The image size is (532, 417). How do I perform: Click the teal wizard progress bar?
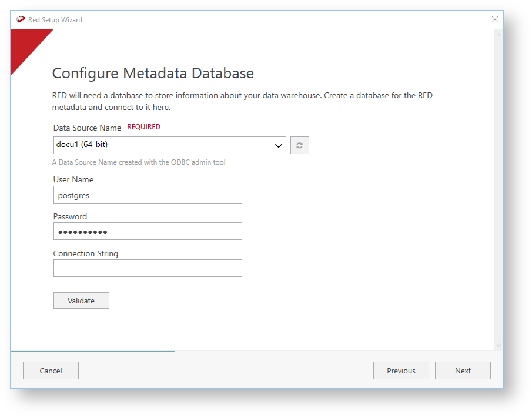92,351
